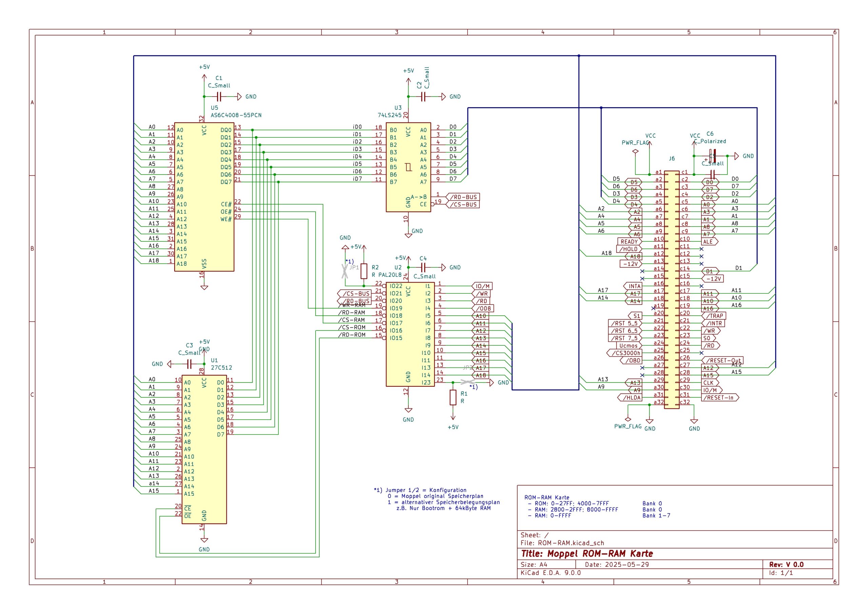Select the C4 capacitor symbol near U2
The height and width of the screenshot is (614, 868).
(423, 267)
